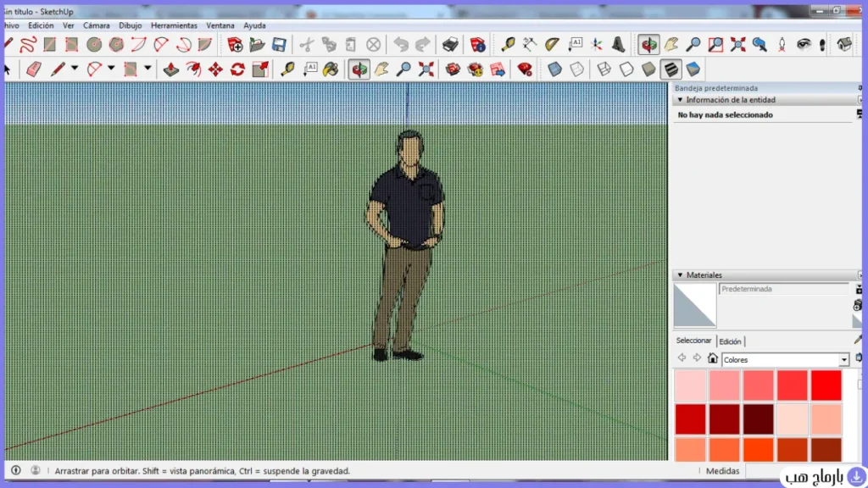Select the Zoom Window tool
The image size is (868, 488).
click(x=715, y=44)
